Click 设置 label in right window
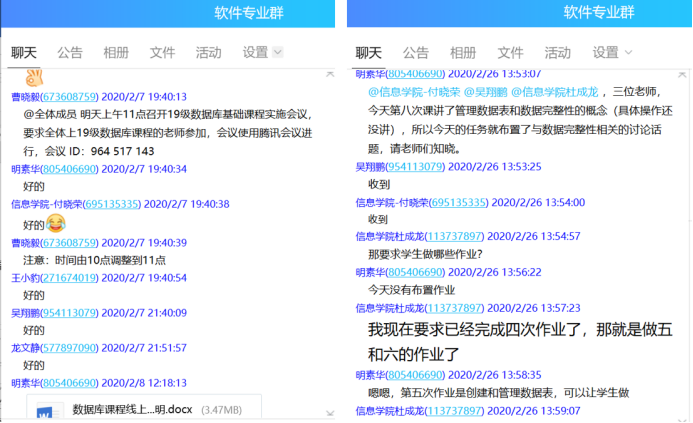The image size is (693, 423). coord(605,53)
